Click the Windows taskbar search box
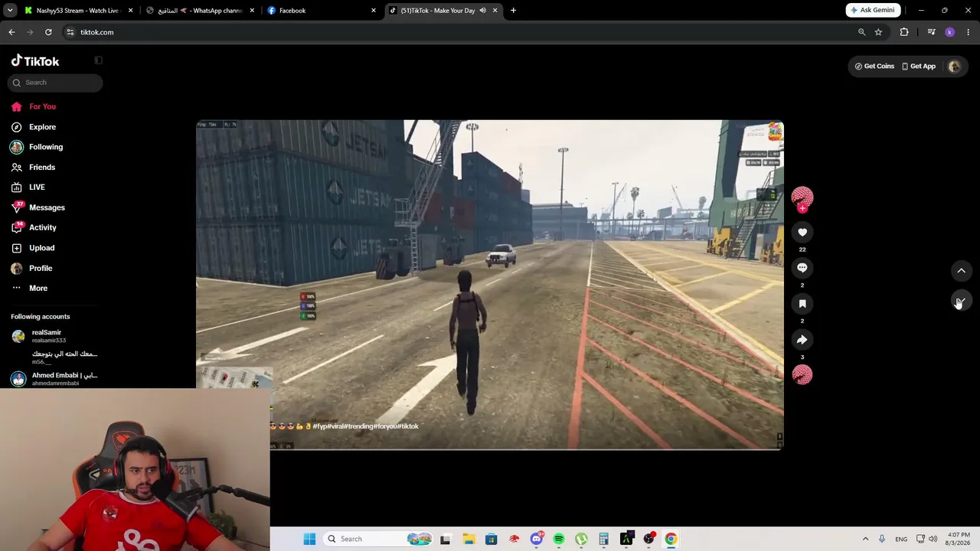The height and width of the screenshot is (551, 980). pyautogui.click(x=379, y=539)
